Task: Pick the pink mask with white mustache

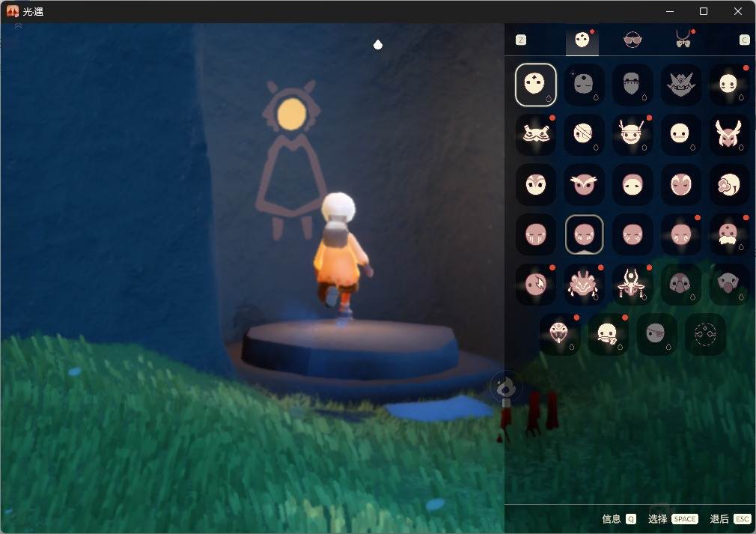Action: (x=729, y=234)
